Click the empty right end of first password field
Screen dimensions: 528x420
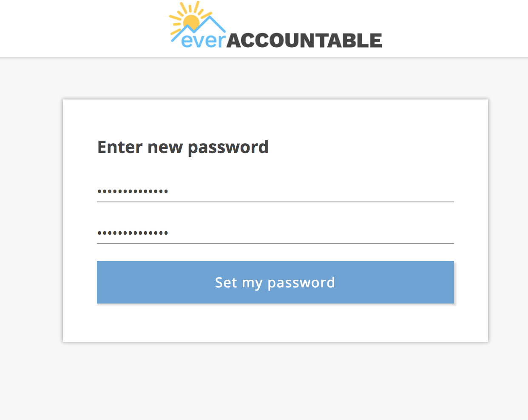383,191
